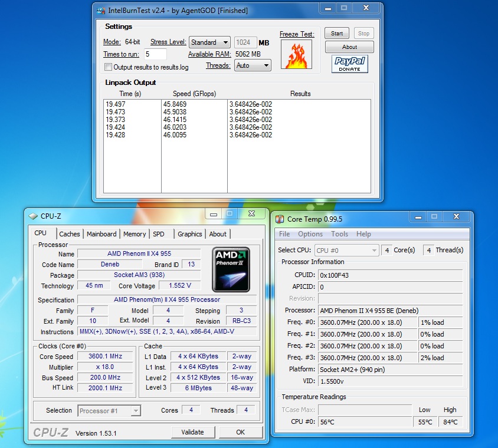Click the Validate button in CPU-Z

pyautogui.click(x=193, y=432)
